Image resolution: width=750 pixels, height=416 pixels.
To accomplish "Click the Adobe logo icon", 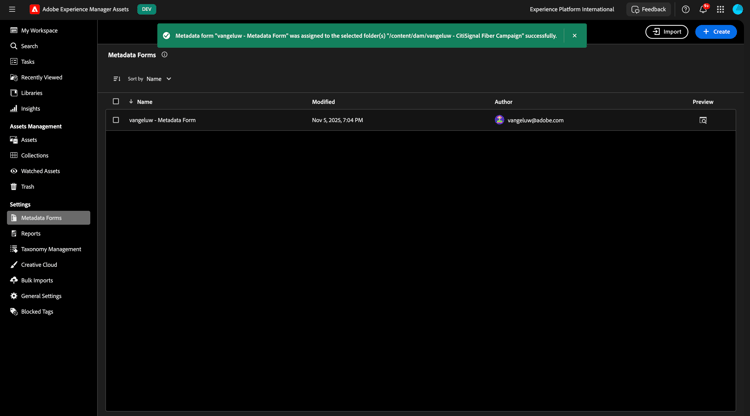I will pos(34,9).
